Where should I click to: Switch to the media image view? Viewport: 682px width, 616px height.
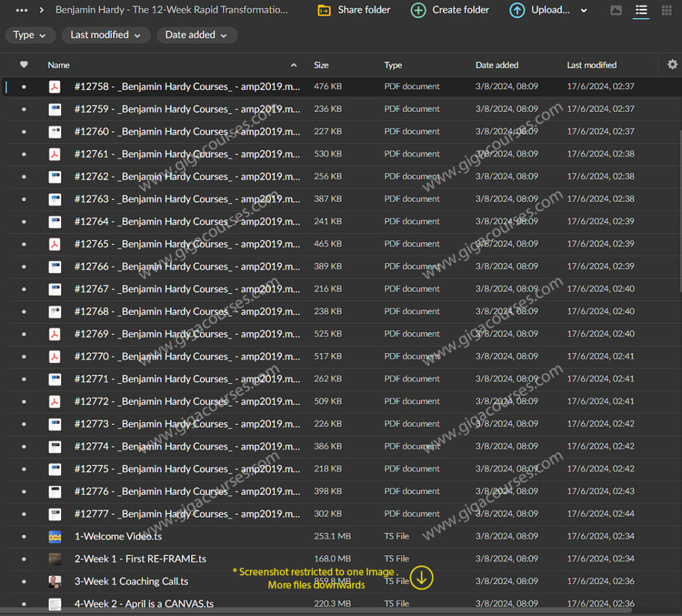pos(616,10)
